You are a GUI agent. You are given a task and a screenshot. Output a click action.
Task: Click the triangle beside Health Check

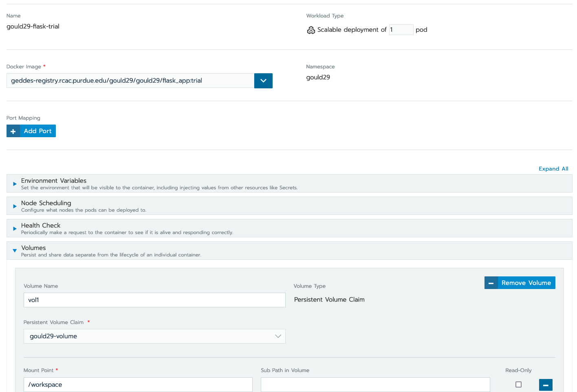(15, 228)
